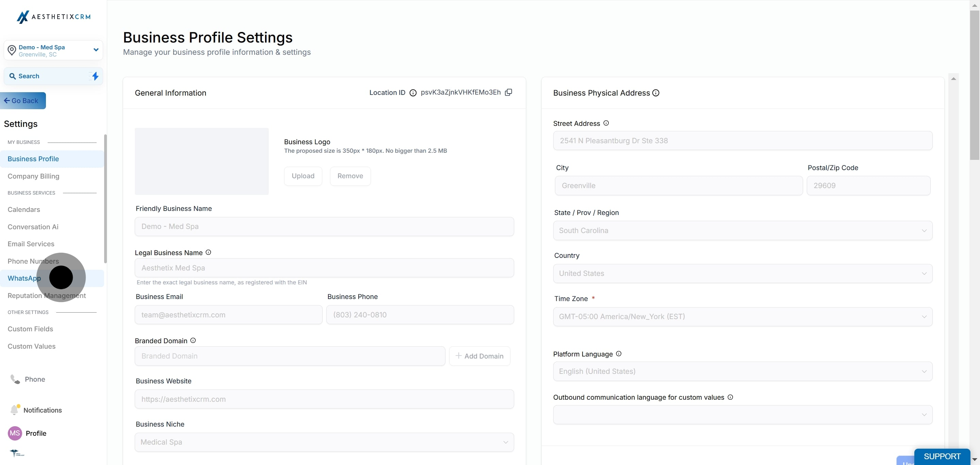Click the Legal Business Name info icon
Viewport: 980px width, 465px height.
(208, 252)
